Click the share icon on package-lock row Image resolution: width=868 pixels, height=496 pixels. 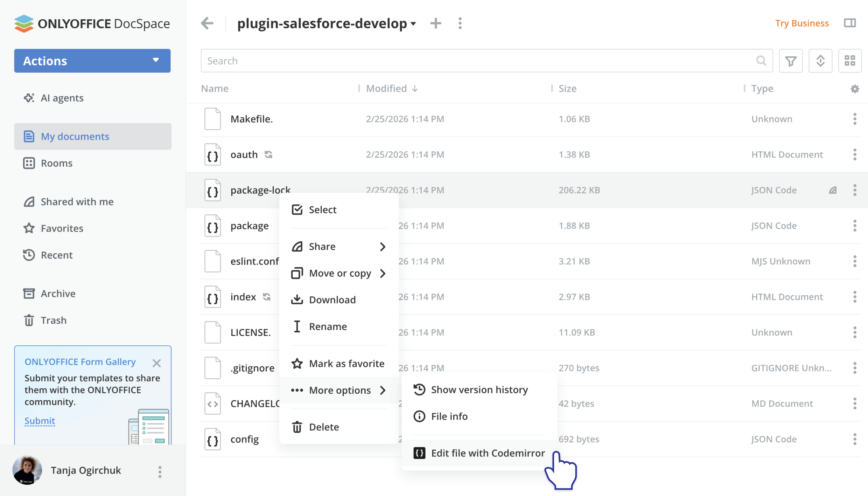coord(833,190)
